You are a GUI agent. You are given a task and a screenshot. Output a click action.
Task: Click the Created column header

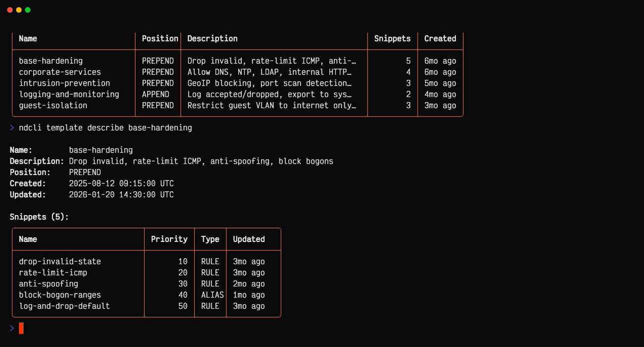pos(440,38)
